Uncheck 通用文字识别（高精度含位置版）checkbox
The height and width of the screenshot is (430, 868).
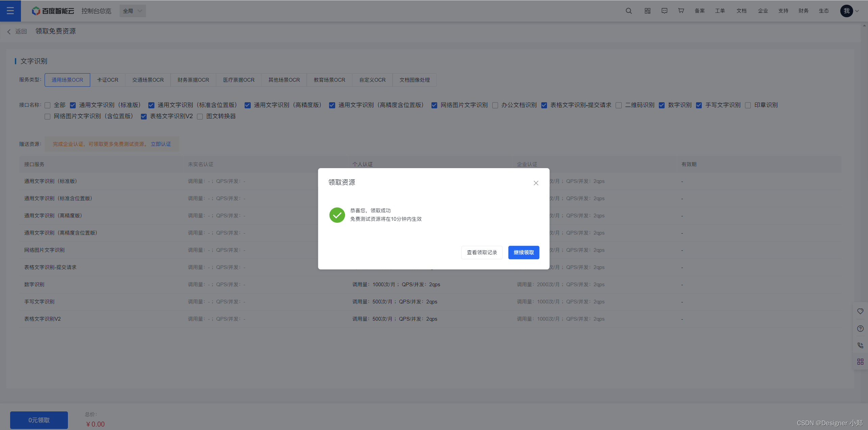[x=332, y=105]
